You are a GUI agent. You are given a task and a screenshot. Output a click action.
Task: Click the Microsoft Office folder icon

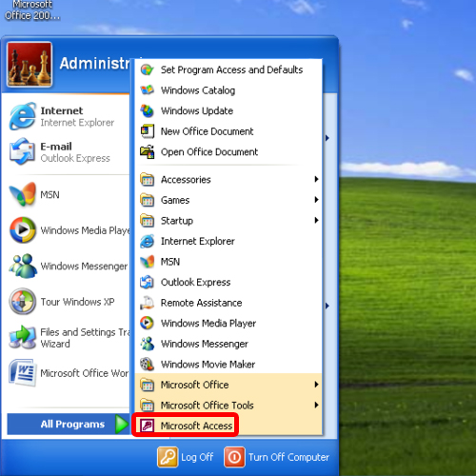tap(148, 385)
